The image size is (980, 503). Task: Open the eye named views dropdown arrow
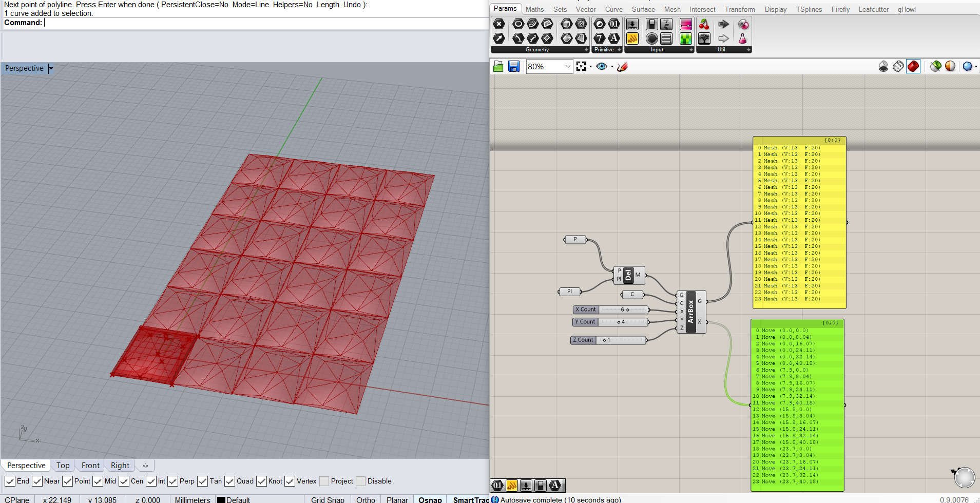(x=612, y=66)
